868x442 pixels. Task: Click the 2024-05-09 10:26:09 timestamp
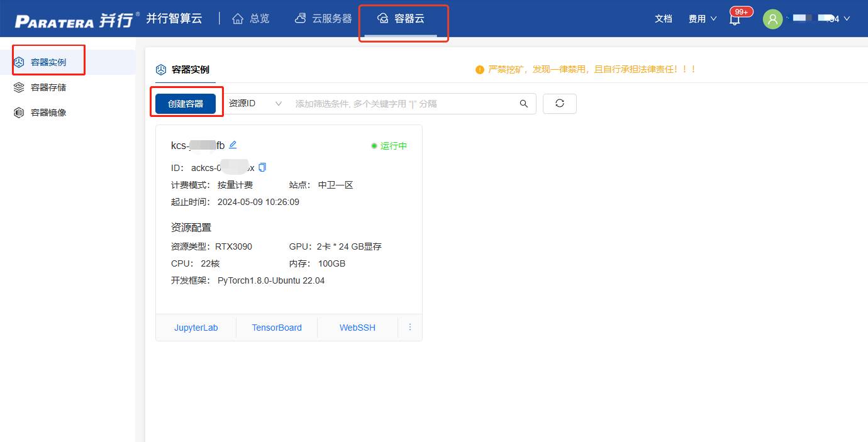click(259, 202)
